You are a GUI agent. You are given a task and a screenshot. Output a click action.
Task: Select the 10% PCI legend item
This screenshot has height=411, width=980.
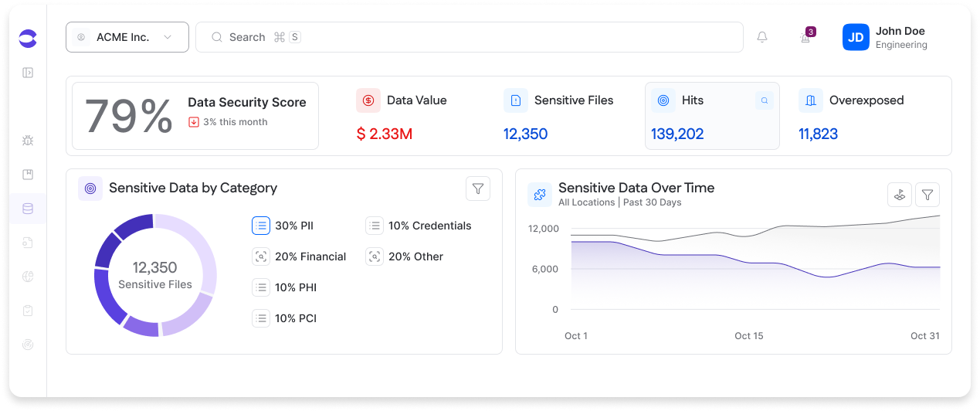[x=284, y=318]
